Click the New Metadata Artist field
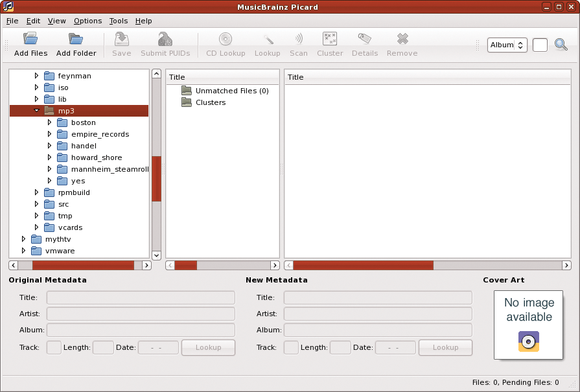580x392 pixels. point(378,314)
